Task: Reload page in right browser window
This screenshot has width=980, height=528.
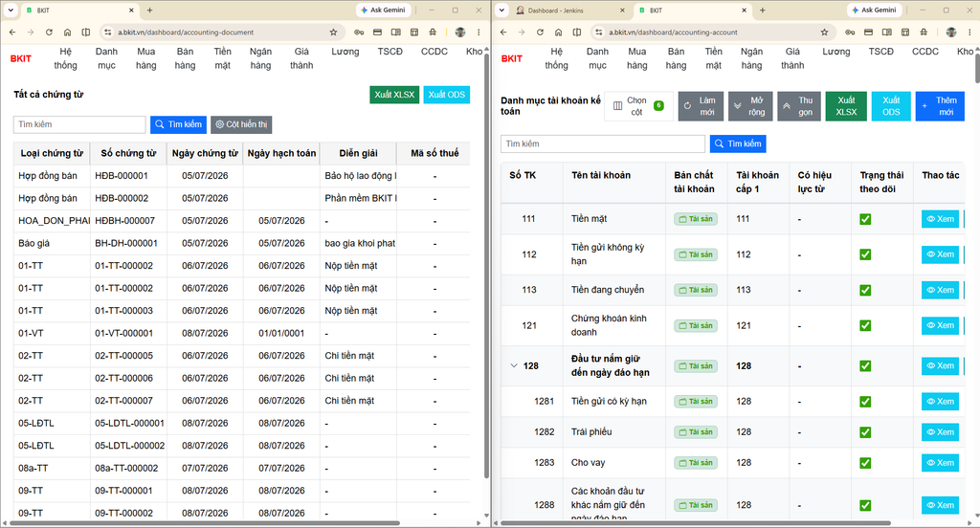Action: coord(540,33)
